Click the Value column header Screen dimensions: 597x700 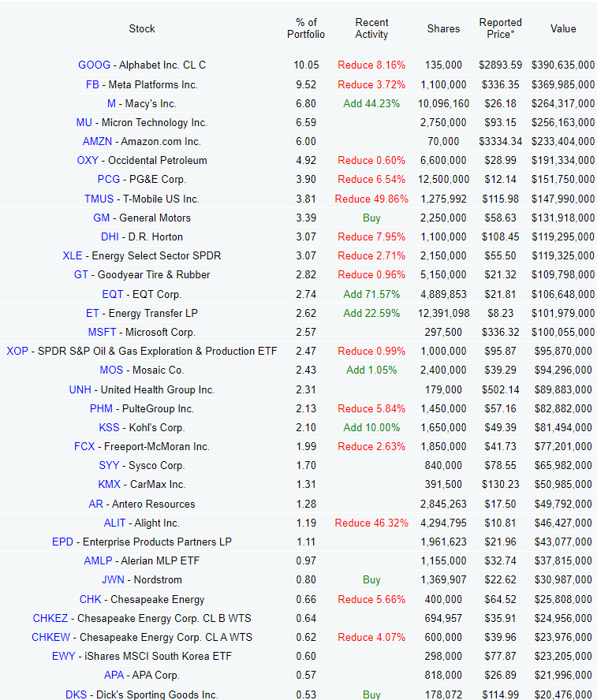click(563, 29)
